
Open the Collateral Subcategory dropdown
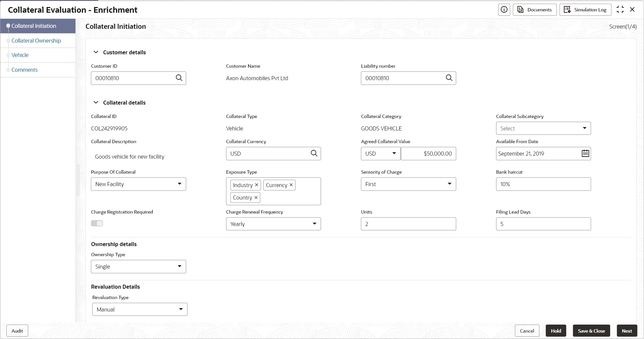click(x=543, y=128)
